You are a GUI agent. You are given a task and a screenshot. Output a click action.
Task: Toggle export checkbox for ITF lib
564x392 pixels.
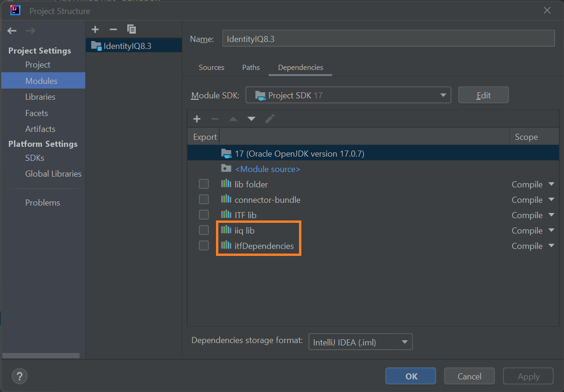pos(204,215)
